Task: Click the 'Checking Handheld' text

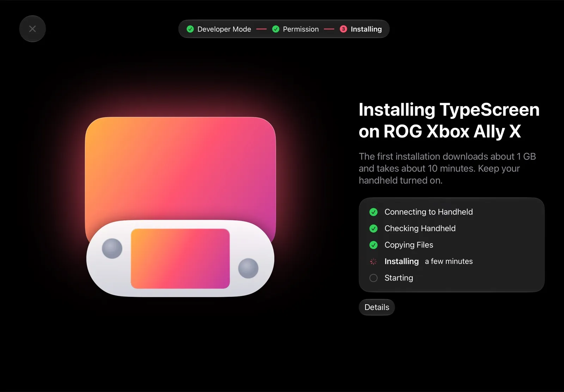Action: [420, 228]
